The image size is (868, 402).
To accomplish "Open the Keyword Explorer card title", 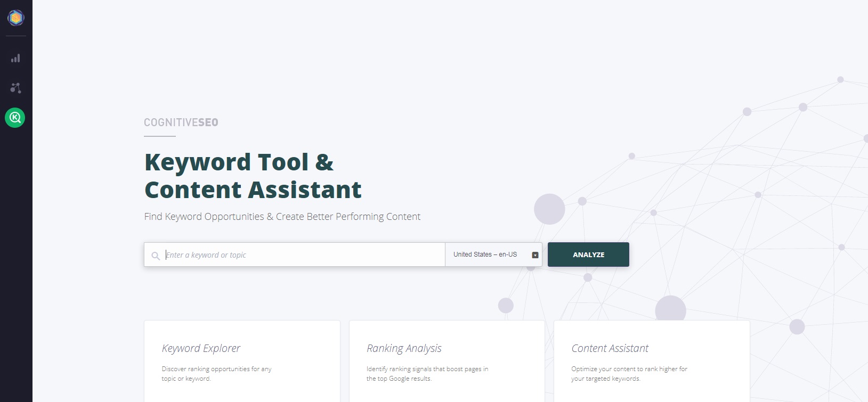I will (x=201, y=348).
